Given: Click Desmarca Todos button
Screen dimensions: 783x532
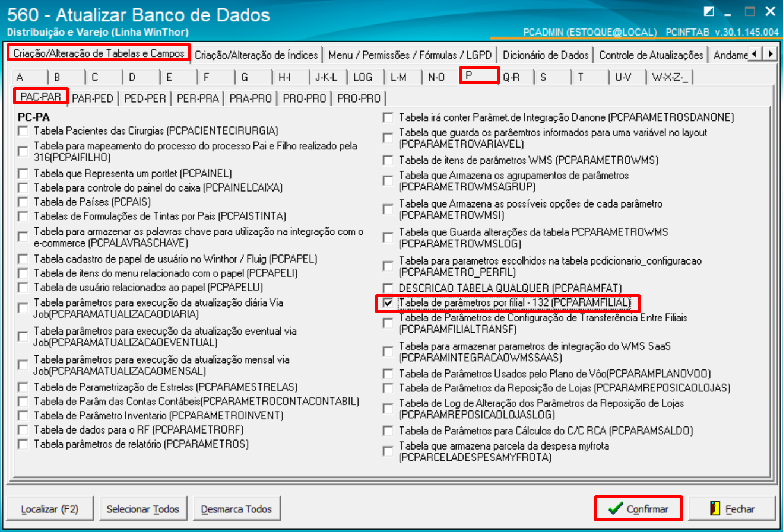Looking at the screenshot, I should point(236,509).
